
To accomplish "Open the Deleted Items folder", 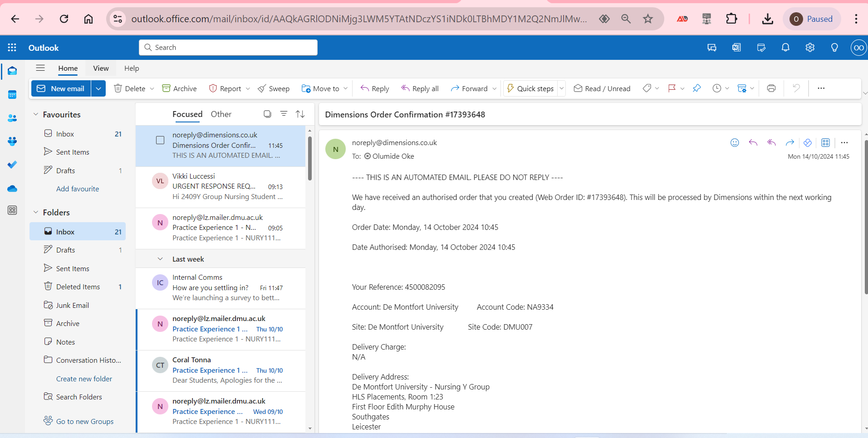I will click(x=78, y=287).
